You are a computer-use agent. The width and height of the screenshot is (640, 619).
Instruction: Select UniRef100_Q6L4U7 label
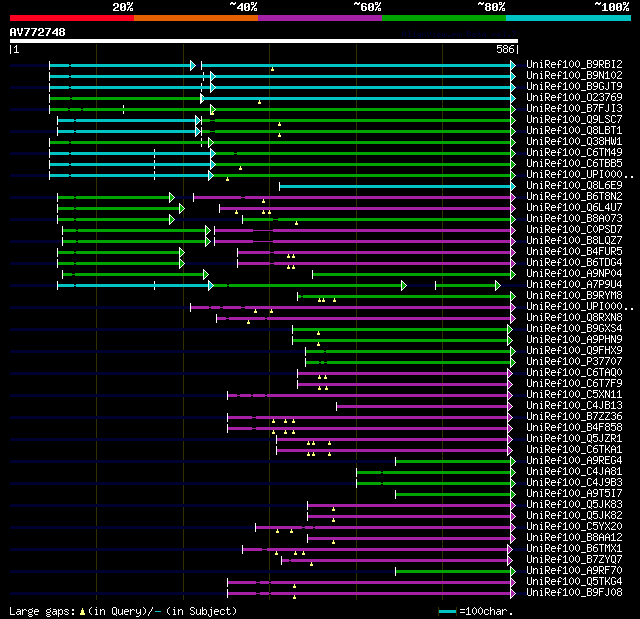coord(574,208)
